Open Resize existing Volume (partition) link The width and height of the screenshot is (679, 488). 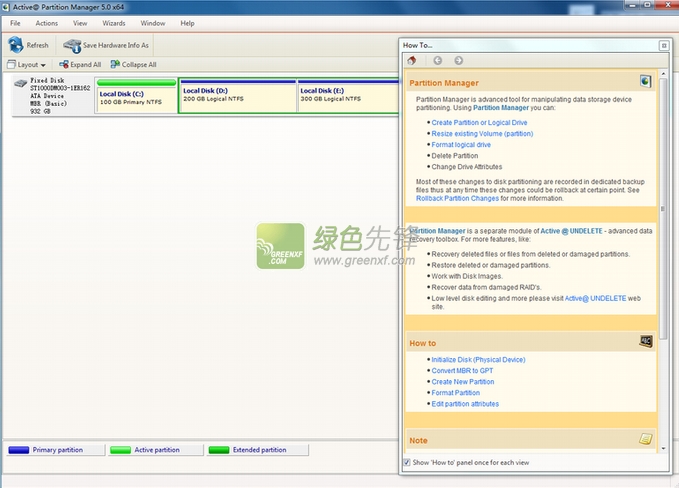click(x=482, y=134)
